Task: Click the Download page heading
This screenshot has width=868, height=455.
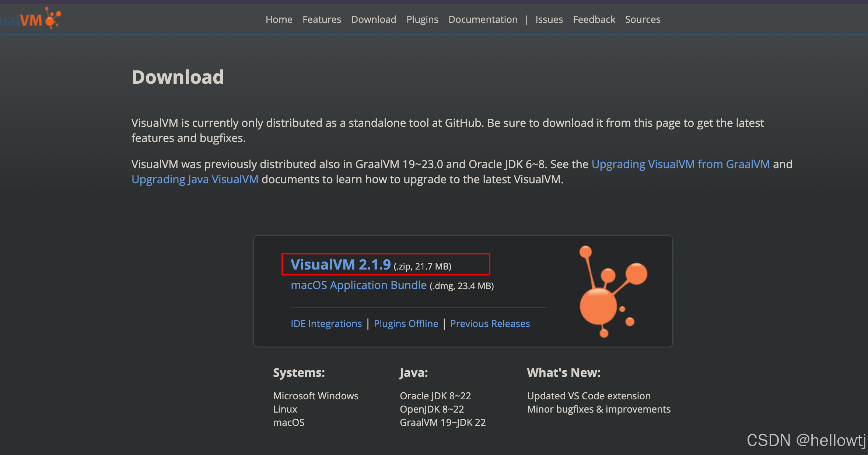Action: [x=178, y=77]
